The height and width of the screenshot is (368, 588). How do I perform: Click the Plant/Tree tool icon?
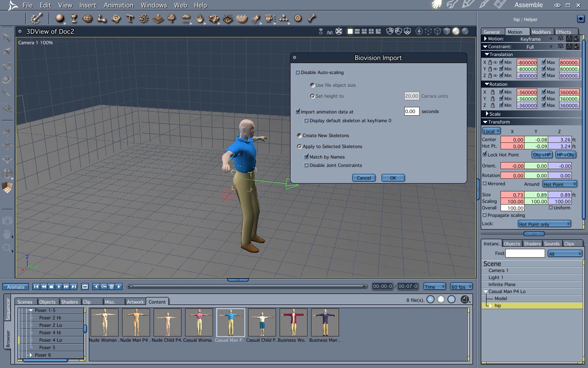[172, 18]
